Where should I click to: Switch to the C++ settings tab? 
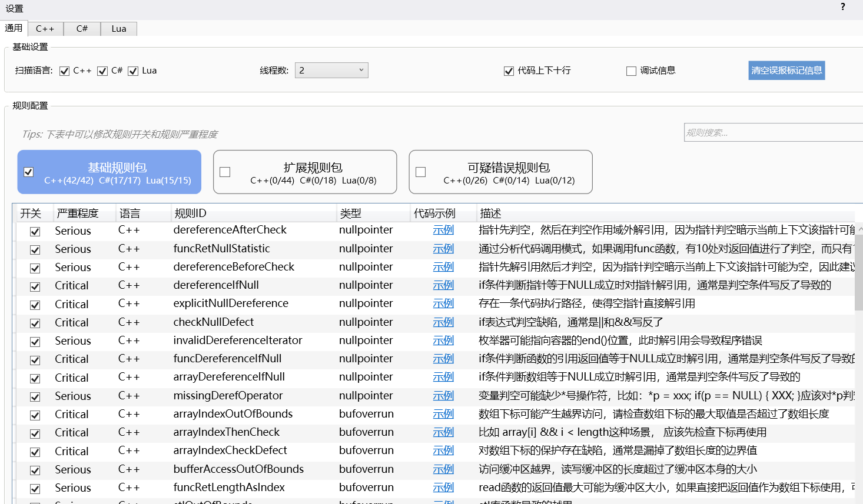pyautogui.click(x=45, y=28)
